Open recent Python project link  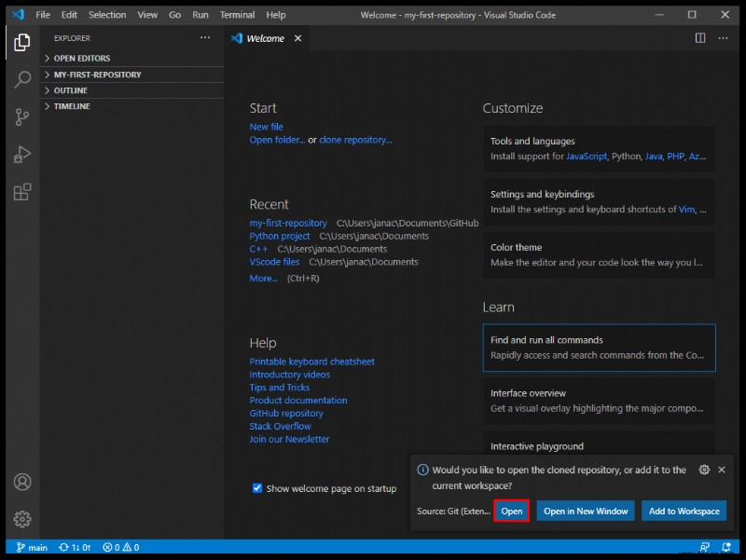point(279,237)
